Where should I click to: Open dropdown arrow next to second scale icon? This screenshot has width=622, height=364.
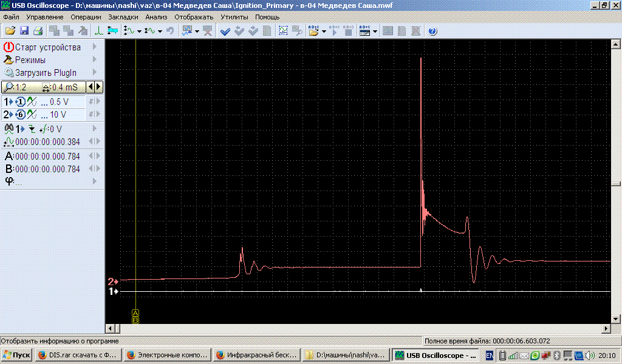(160, 32)
